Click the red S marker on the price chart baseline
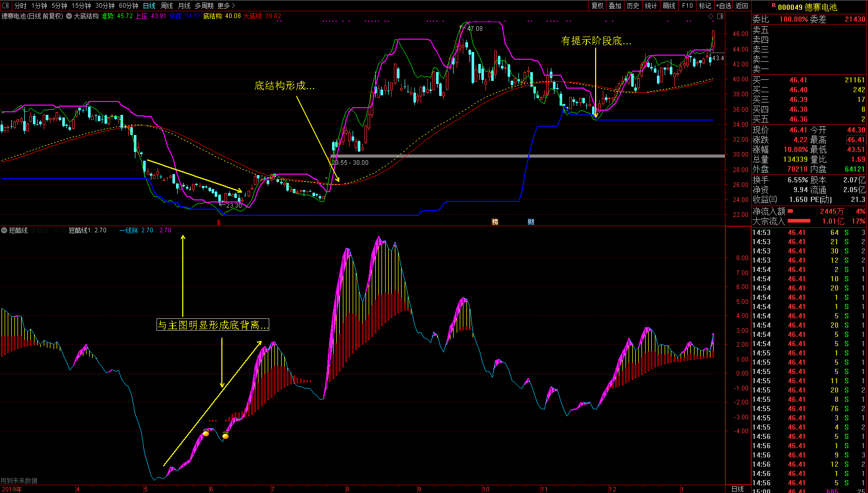The image size is (868, 493). (219, 223)
